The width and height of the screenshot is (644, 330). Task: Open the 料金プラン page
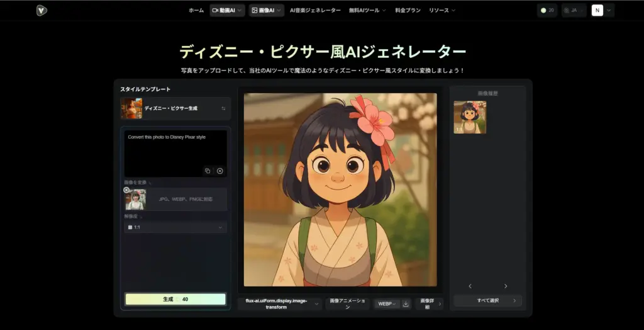tap(408, 10)
